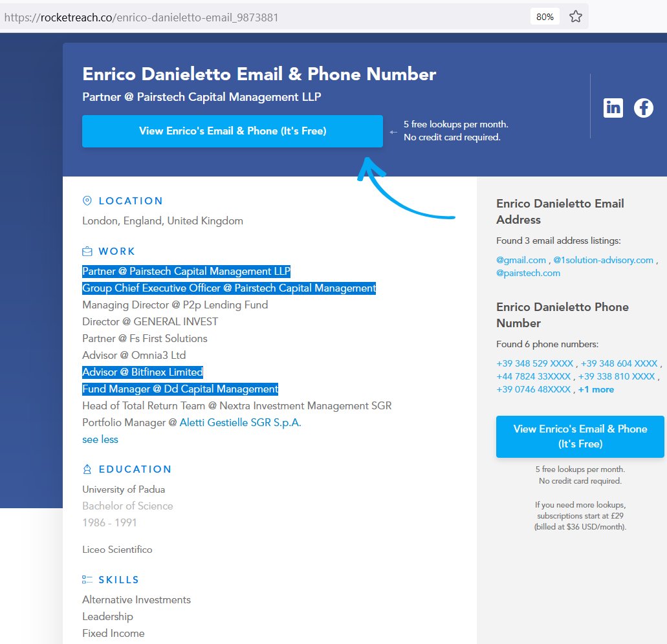The image size is (667, 644).
Task: Click 'Enrico Danieletto Phone Number' sidebar heading
Action: (562, 315)
